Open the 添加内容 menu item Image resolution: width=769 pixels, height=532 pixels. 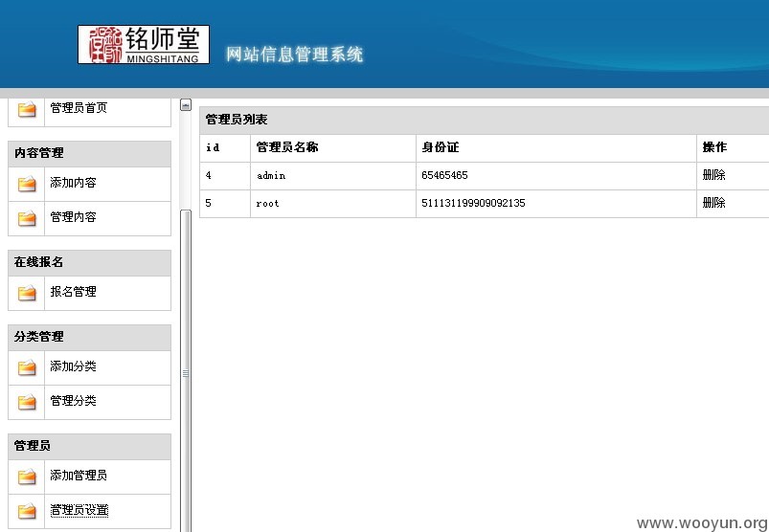click(73, 183)
